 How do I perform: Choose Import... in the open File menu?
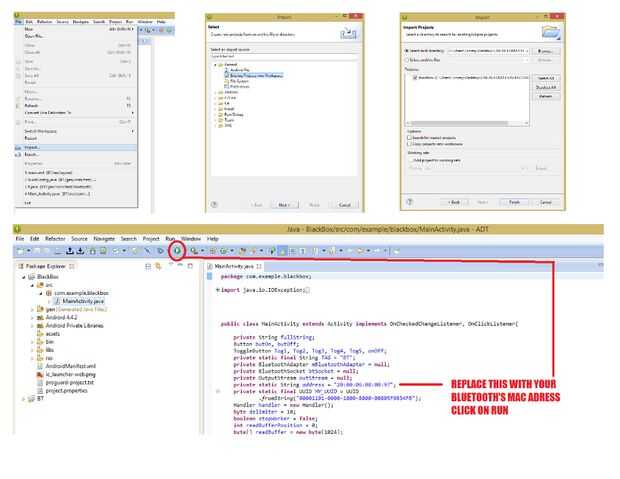(76, 147)
